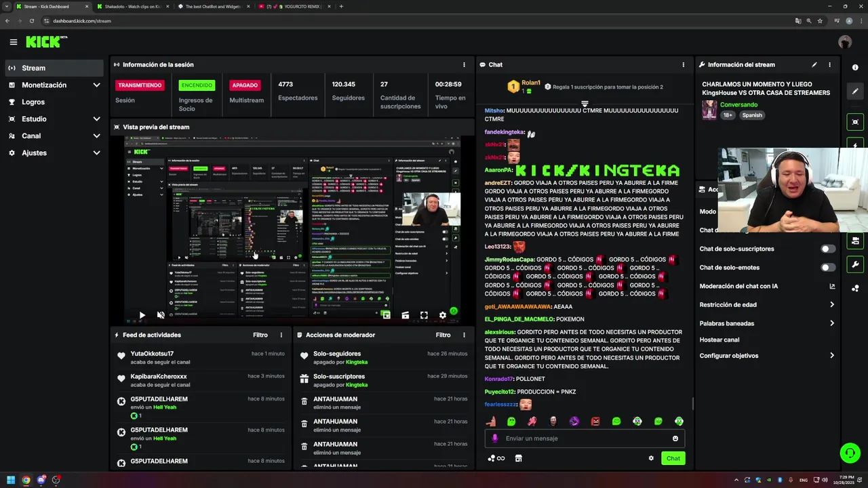Toggle theater mode on the stream preview
This screenshot has height=488, width=868.
tap(405, 315)
